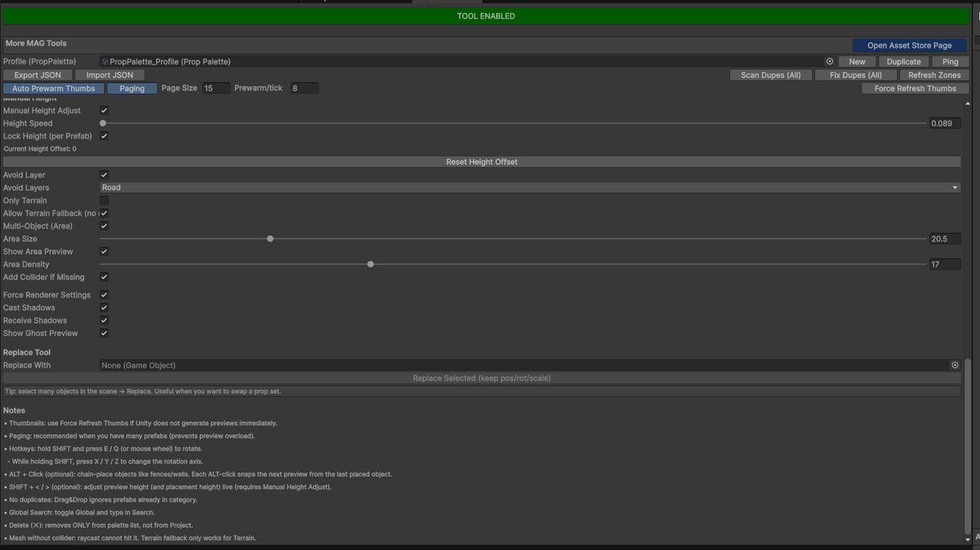Screen dimensions: 980x550
Task: Click the Import JSON button
Action: pyautogui.click(x=109, y=75)
